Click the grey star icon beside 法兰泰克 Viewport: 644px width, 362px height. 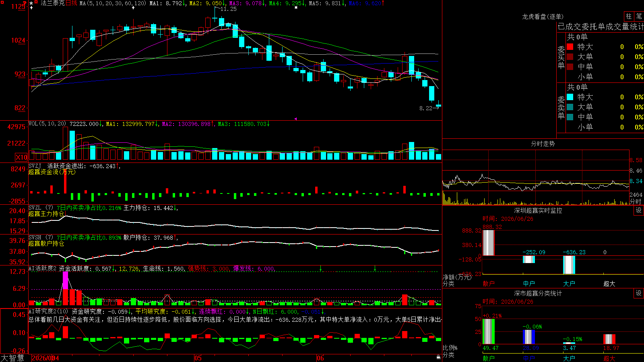[31, 3]
